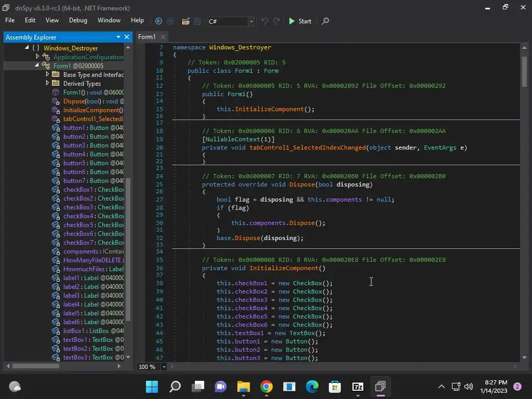Select checkBox3 : CheckBox in tree
Screen dimensions: 532x399
click(94, 207)
